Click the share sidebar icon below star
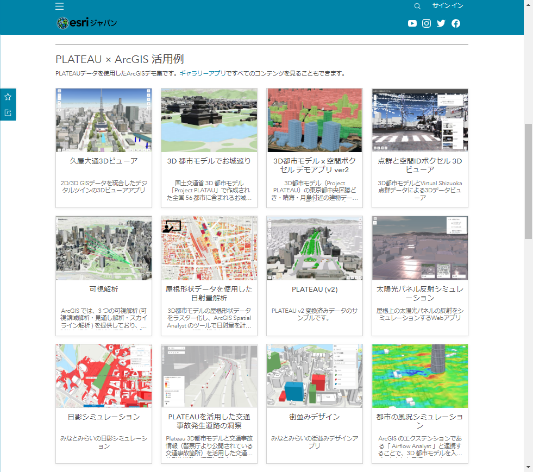The height and width of the screenshot is (472, 533). pyautogui.click(x=8, y=113)
